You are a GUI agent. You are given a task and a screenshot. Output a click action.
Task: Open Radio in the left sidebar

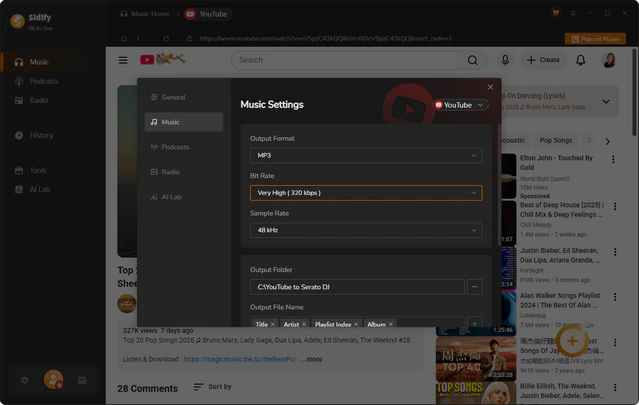pyautogui.click(x=38, y=100)
